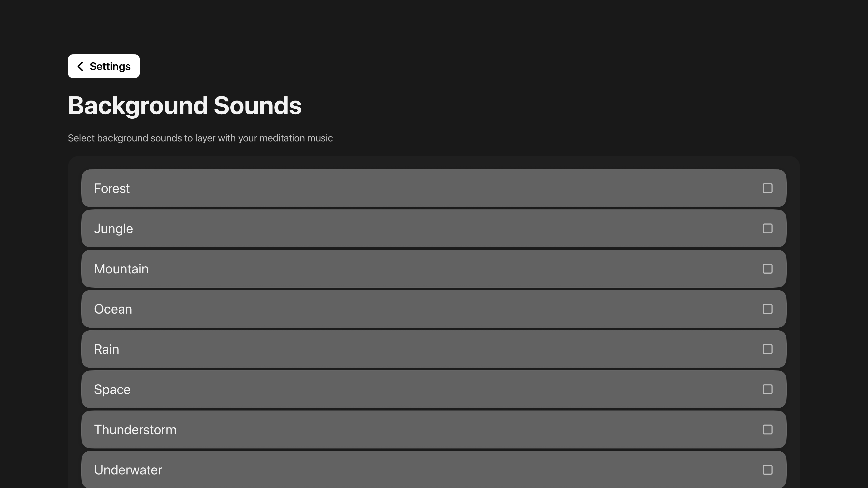Select the Forest row label
The image size is (868, 488).
(x=111, y=189)
